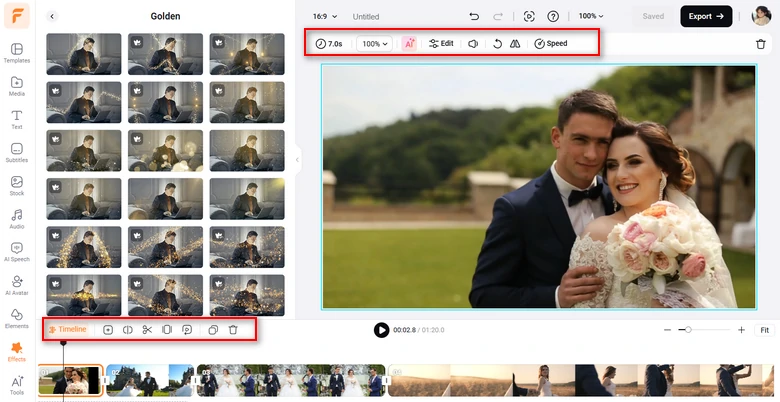
Task: Open the Subtitles sidebar panel
Action: [17, 153]
